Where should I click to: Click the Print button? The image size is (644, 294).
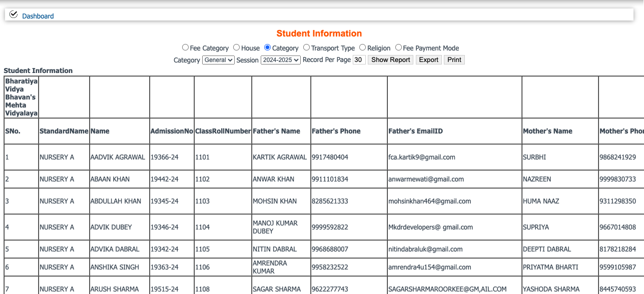[454, 60]
